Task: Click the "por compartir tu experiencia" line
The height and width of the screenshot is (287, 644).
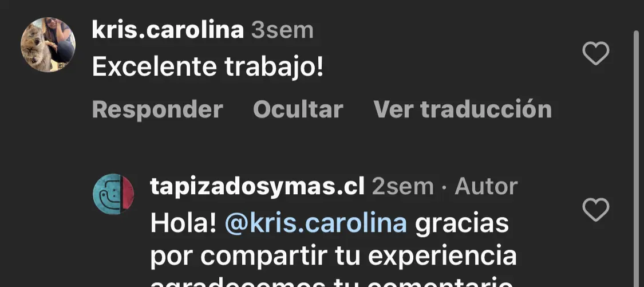Action: (x=334, y=256)
